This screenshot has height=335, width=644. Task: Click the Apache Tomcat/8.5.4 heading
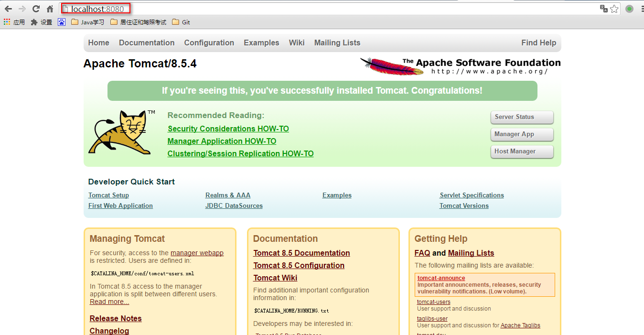[140, 64]
